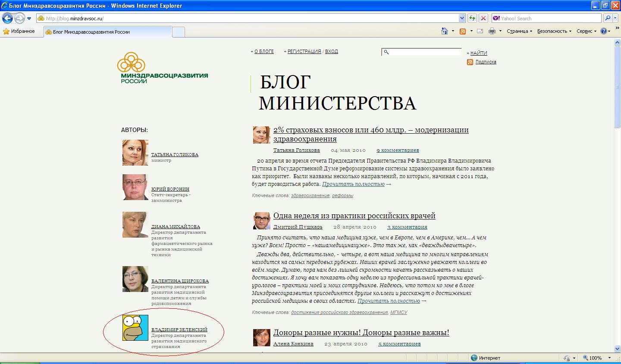
Task: Expand the Страница dropdown menu
Action: coord(519,31)
